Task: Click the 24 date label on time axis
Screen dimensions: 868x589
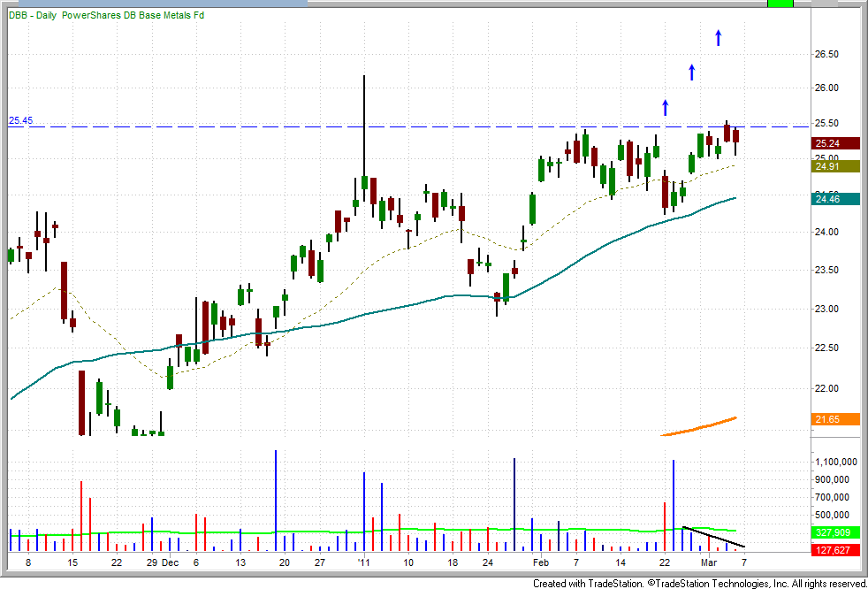Action: click(x=488, y=562)
